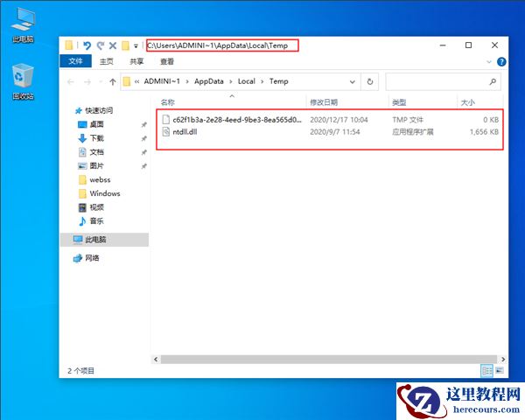Go forward with the forward arrow

(x=87, y=81)
